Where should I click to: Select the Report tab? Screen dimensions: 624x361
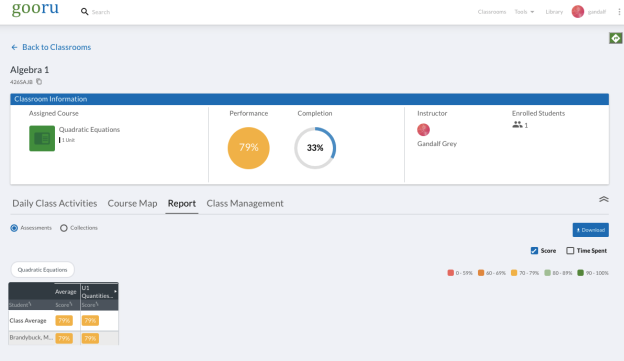pos(182,203)
